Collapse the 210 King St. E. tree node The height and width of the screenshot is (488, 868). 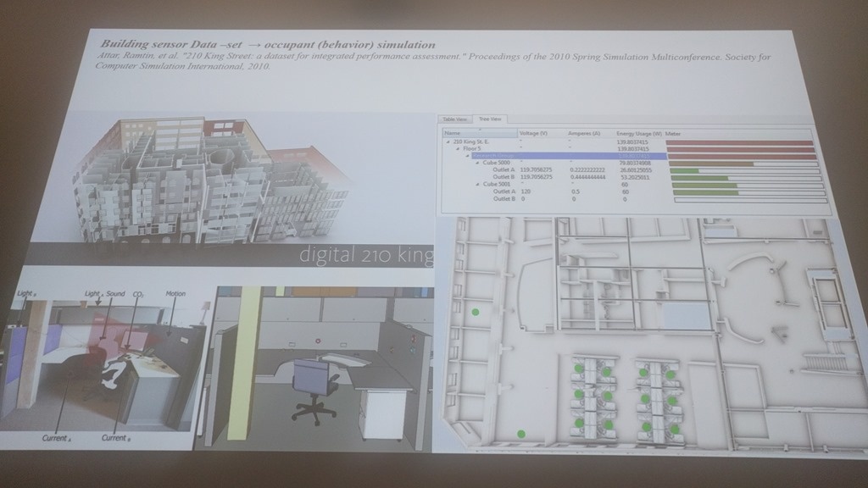pos(449,141)
